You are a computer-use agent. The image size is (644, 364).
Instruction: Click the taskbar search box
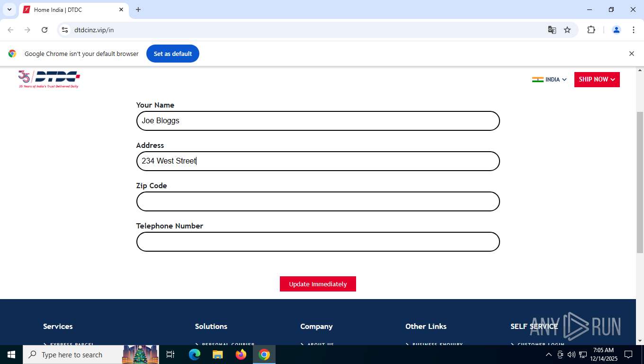pos(91,355)
